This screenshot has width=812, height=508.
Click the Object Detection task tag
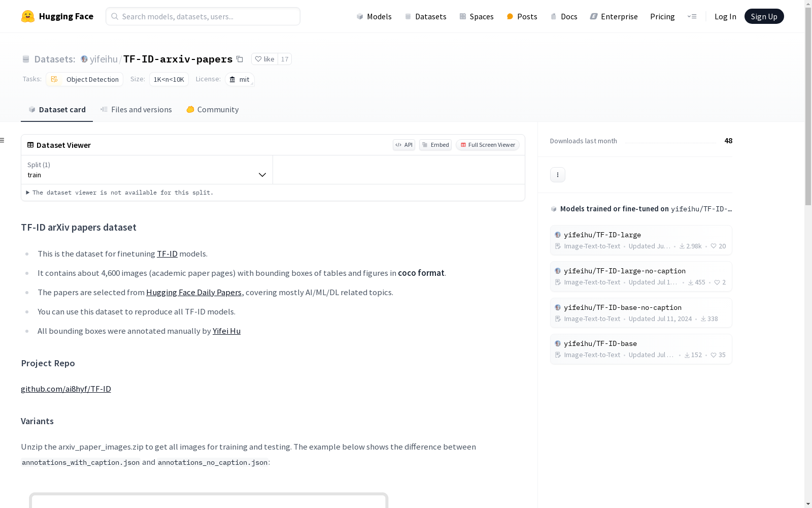pos(84,79)
